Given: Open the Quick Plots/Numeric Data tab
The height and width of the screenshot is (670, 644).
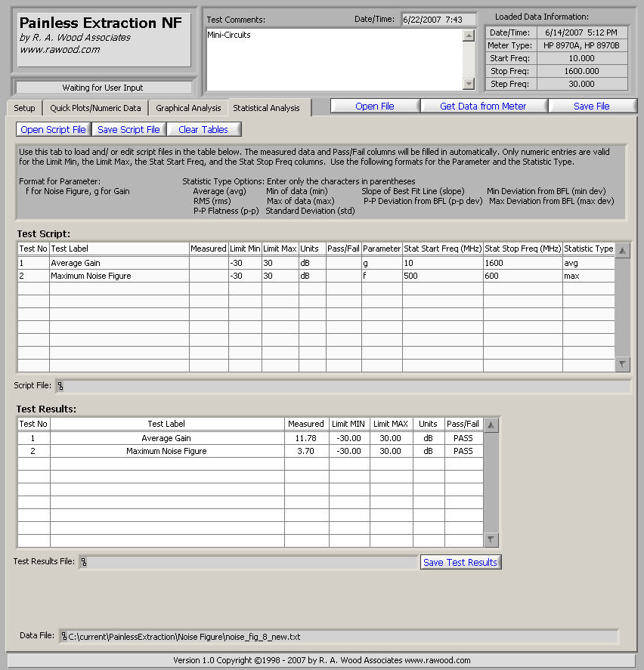Looking at the screenshot, I should pyautogui.click(x=95, y=108).
